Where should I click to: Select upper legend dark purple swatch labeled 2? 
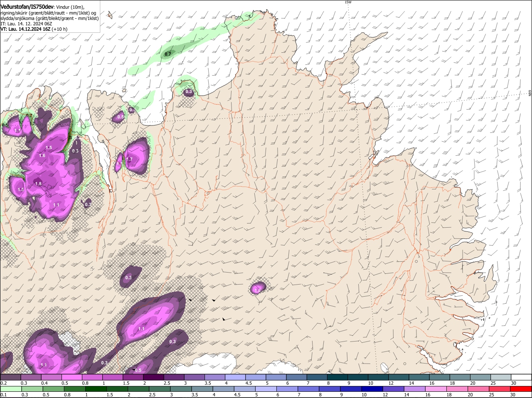pyautogui.click(x=153, y=377)
